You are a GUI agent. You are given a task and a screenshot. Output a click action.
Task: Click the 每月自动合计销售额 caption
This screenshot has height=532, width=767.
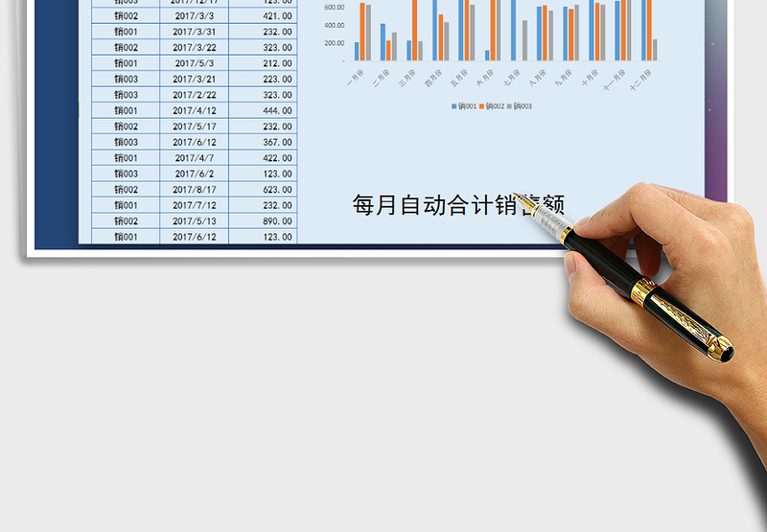[x=458, y=205]
